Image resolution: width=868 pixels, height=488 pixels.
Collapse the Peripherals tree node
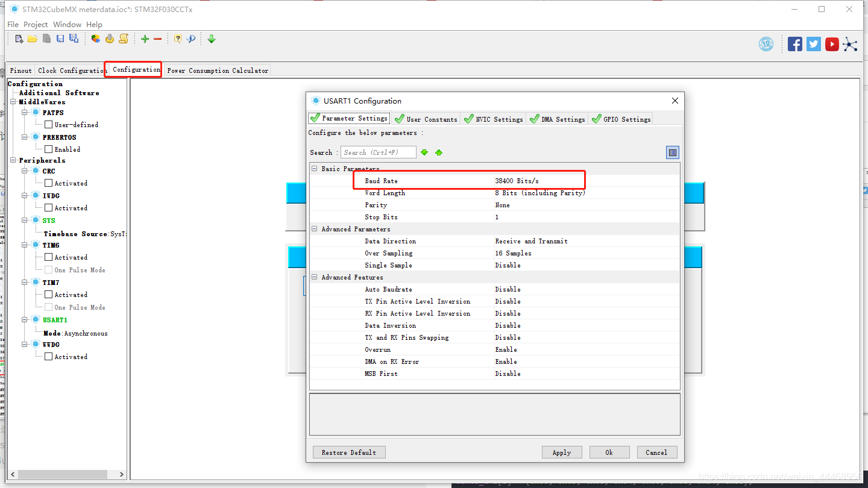(x=13, y=160)
